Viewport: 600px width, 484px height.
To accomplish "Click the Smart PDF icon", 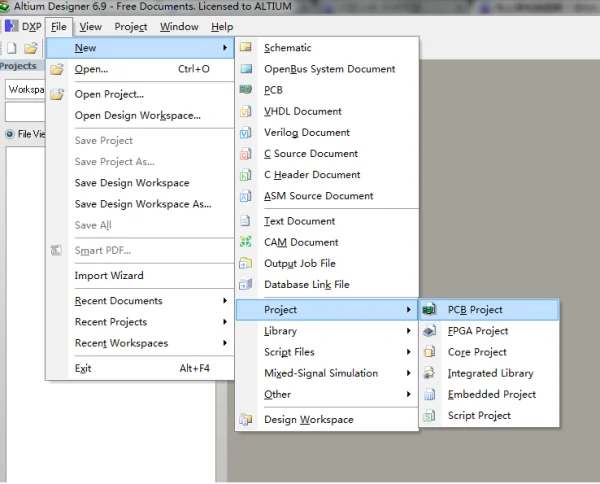I will coord(56,250).
